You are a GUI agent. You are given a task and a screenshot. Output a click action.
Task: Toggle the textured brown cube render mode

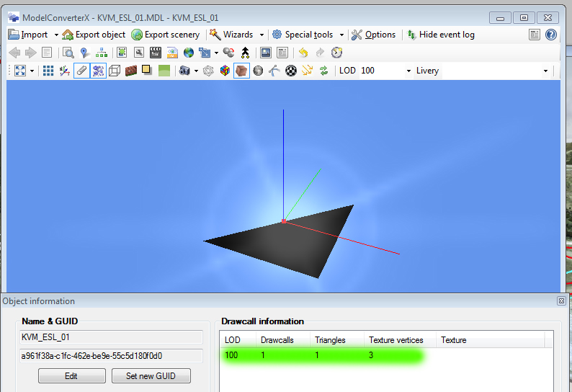(x=242, y=71)
